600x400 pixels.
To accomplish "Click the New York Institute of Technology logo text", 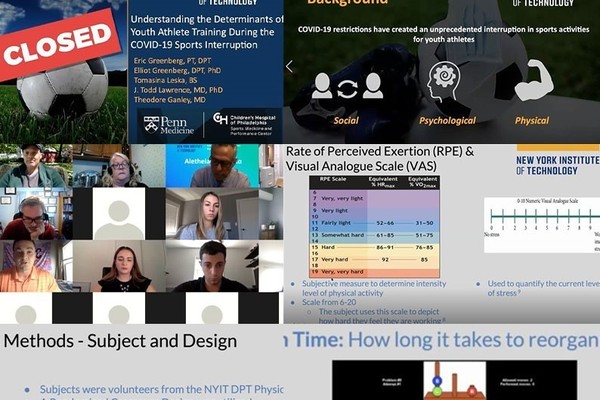I will [x=558, y=165].
